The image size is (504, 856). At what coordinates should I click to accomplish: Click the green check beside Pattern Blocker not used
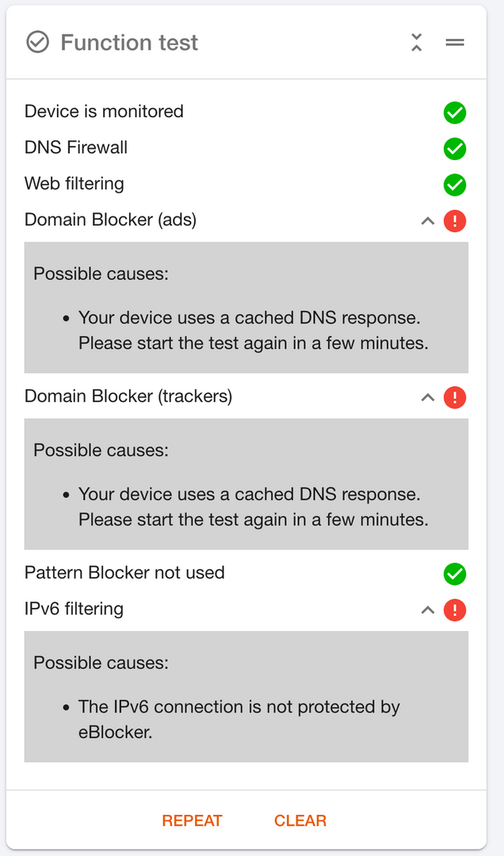pyautogui.click(x=455, y=574)
